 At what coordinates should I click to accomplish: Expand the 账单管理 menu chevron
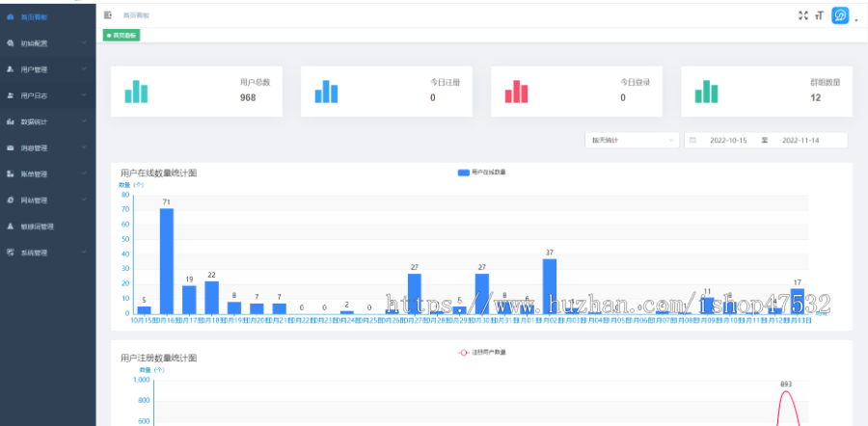[84, 173]
